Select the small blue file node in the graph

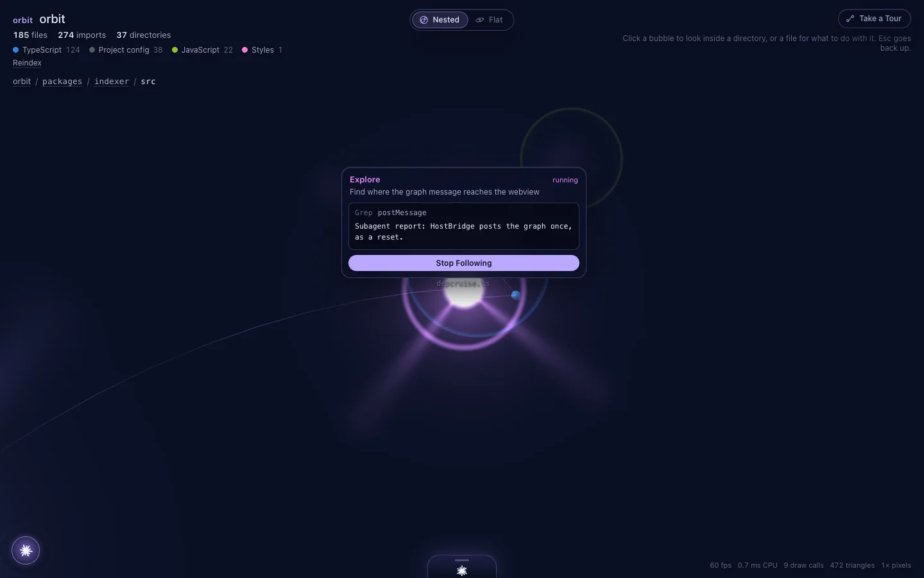click(516, 295)
